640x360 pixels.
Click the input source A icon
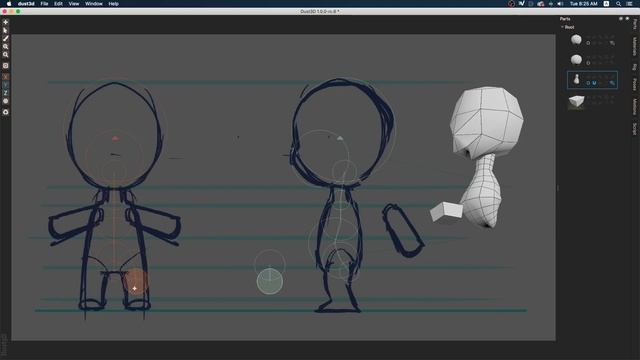(607, 4)
